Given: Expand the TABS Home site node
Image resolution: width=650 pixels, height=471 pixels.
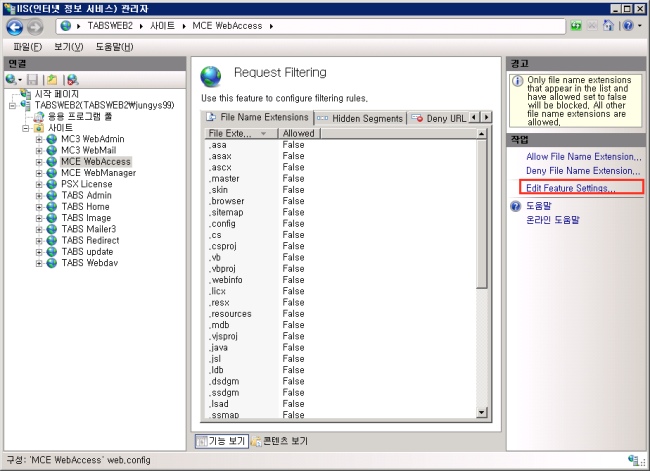Looking at the screenshot, I should tap(39, 207).
